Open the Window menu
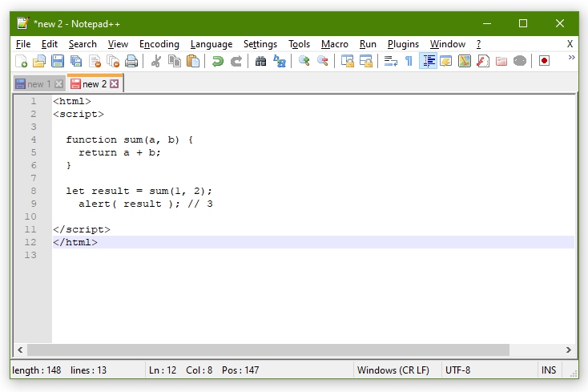The height and width of the screenshot is (392, 588). point(448,44)
